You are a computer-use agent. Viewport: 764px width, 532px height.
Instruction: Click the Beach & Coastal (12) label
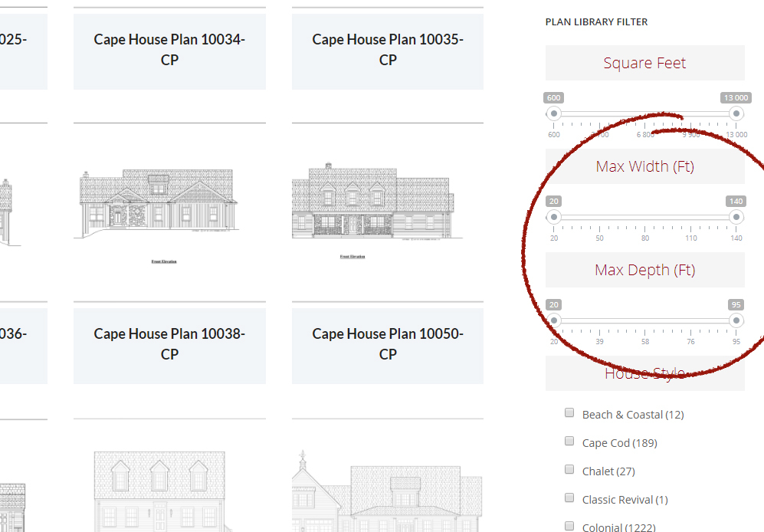[x=633, y=415]
